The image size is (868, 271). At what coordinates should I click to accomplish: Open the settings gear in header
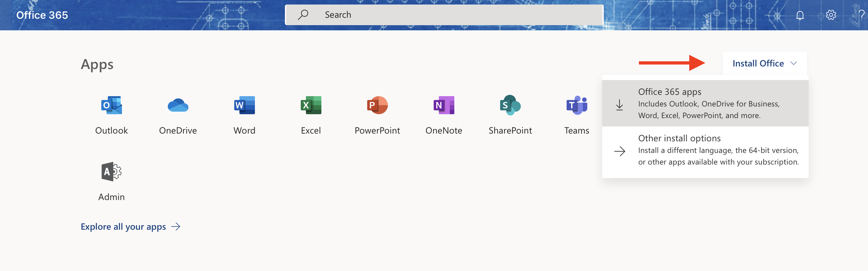coord(831,15)
